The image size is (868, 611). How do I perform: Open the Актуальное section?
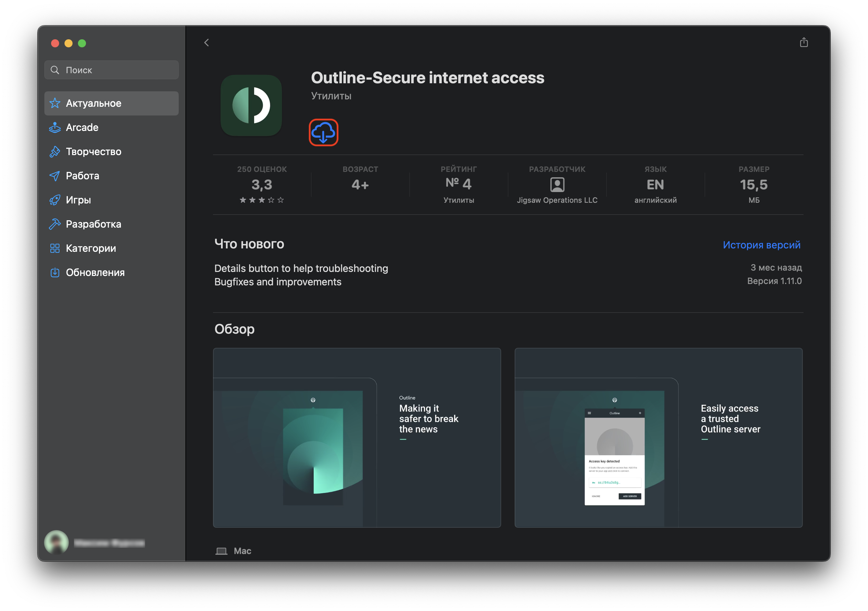112,103
